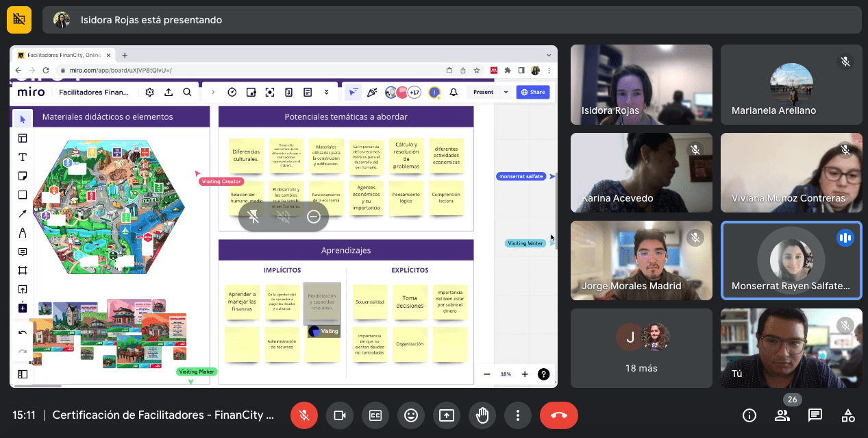Toggle the camera in meeting bar
The width and height of the screenshot is (868, 438).
point(340,415)
